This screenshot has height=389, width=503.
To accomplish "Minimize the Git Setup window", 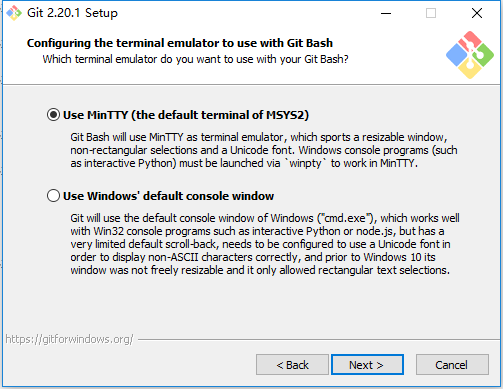I will coord(386,13).
